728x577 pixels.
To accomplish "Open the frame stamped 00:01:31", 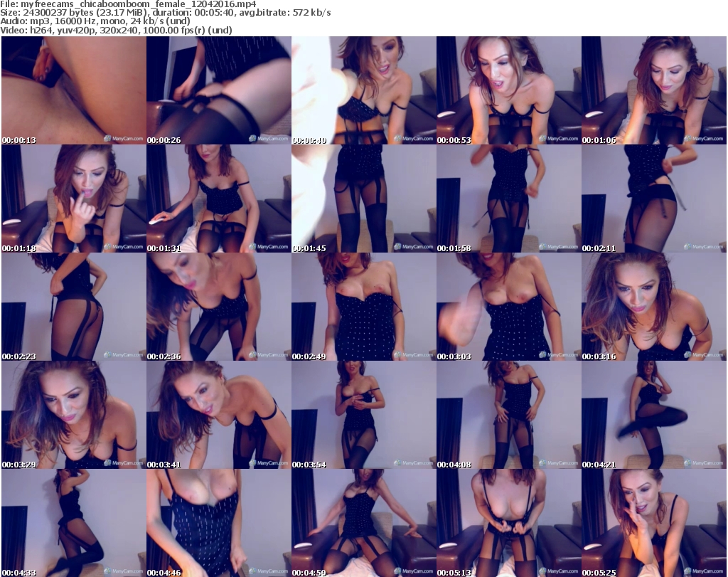I will (219, 198).
